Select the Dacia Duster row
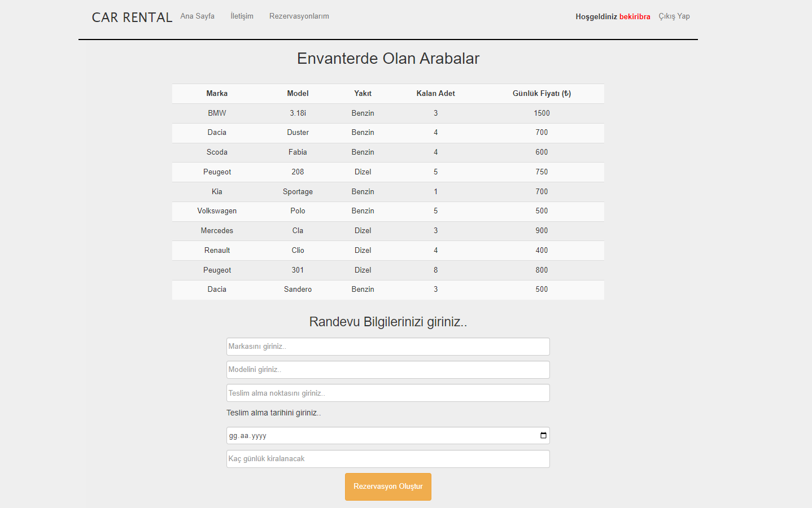Image resolution: width=812 pixels, height=508 pixels. (388, 132)
